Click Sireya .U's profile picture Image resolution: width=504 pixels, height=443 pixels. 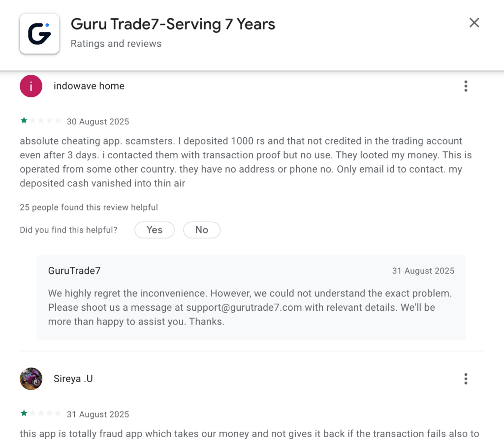[x=31, y=379]
